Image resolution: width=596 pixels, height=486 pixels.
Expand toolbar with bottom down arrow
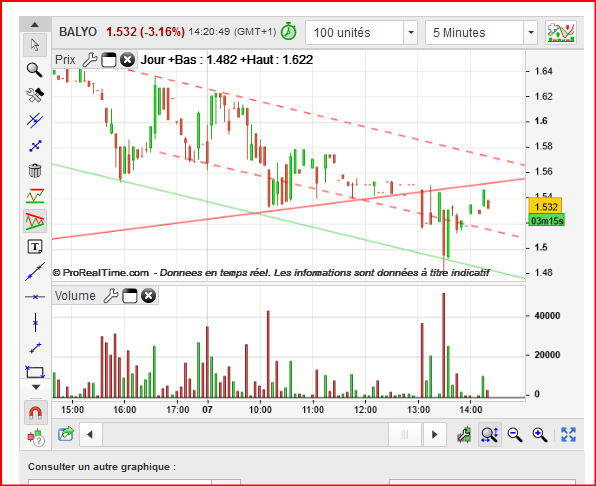(36, 387)
